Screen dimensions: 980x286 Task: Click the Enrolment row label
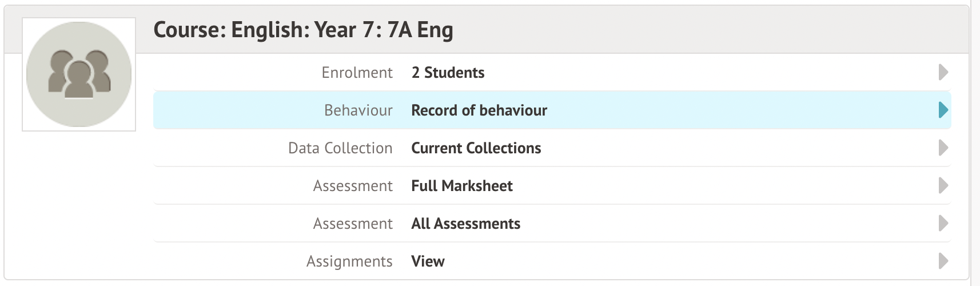tap(357, 73)
